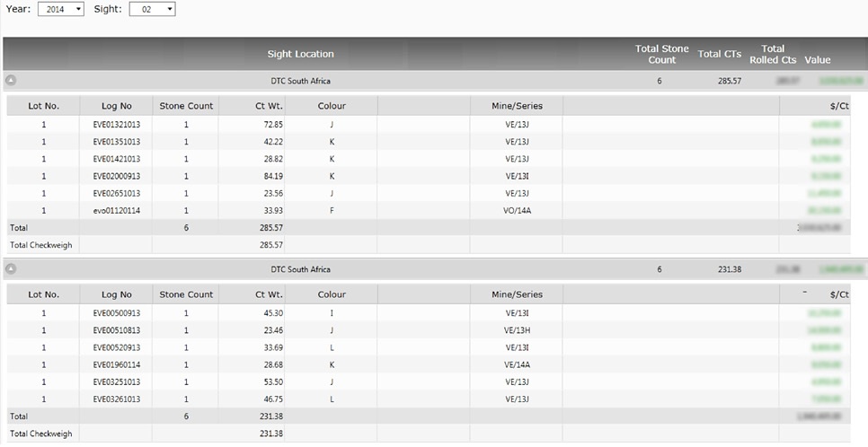Select log entry EVE01321013
Viewport: 868px width, 447px height.
click(116, 124)
